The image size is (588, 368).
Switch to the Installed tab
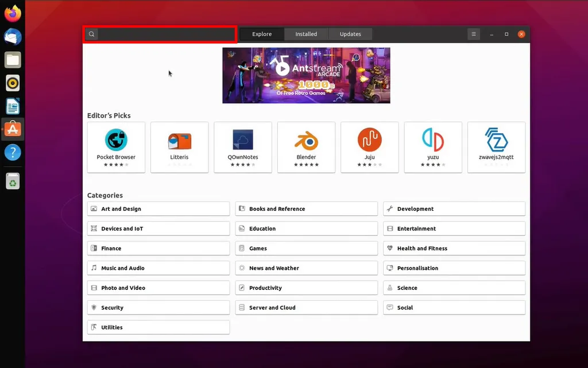(x=306, y=34)
